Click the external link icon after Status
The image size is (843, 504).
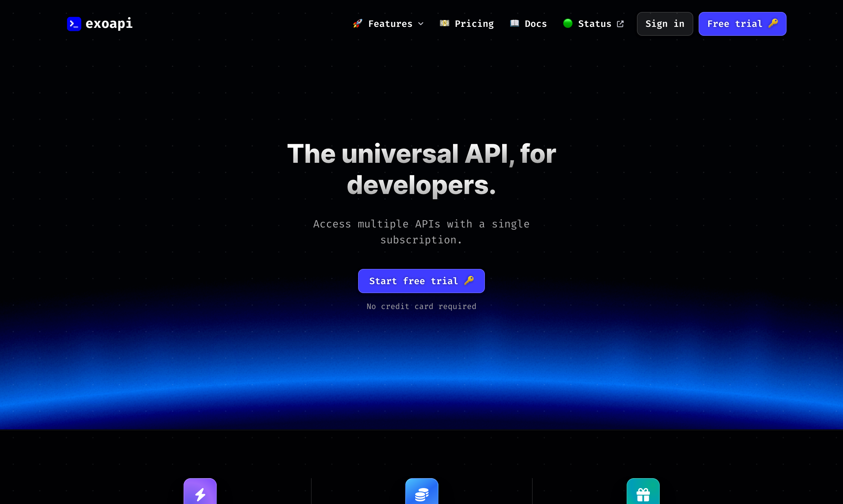click(x=620, y=24)
